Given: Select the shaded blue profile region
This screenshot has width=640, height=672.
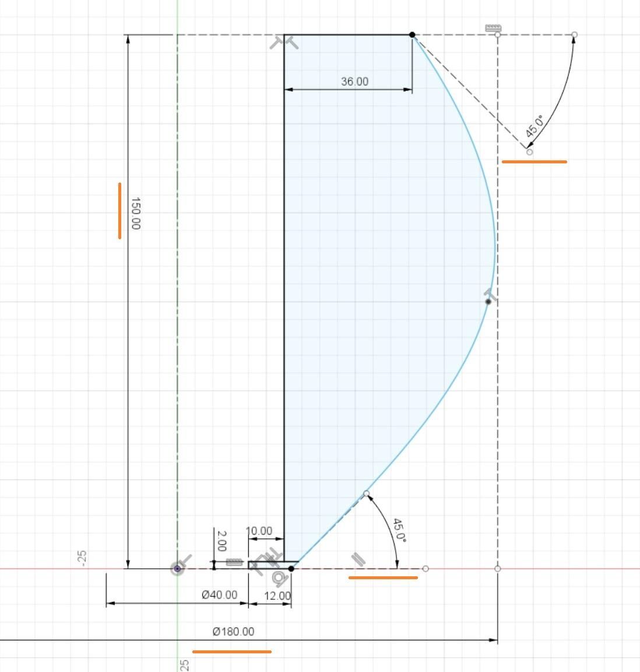Looking at the screenshot, I should coord(379,292).
